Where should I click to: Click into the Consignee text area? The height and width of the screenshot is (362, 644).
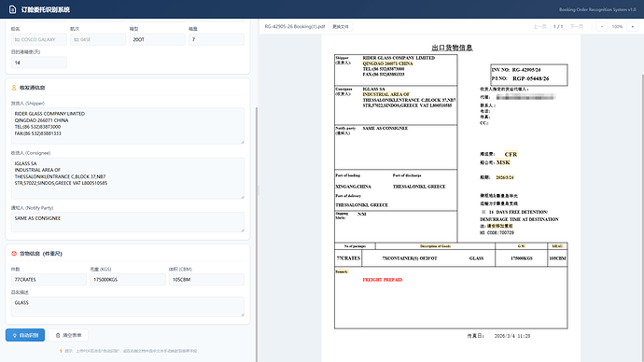pos(128,178)
